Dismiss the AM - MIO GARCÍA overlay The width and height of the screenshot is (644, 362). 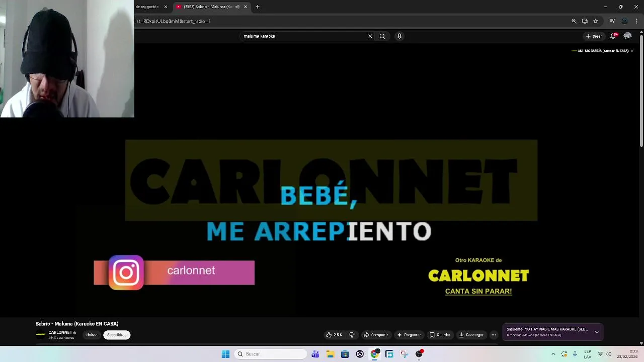click(632, 51)
